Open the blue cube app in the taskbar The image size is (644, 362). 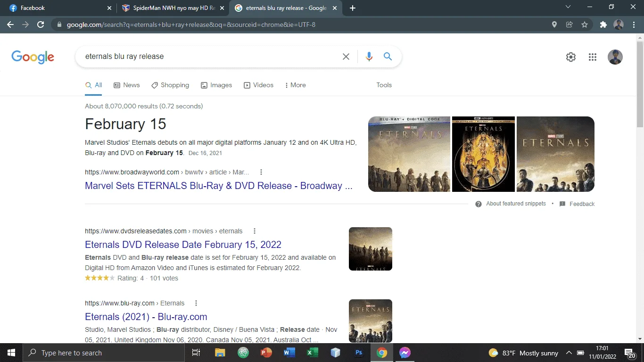[x=335, y=353]
